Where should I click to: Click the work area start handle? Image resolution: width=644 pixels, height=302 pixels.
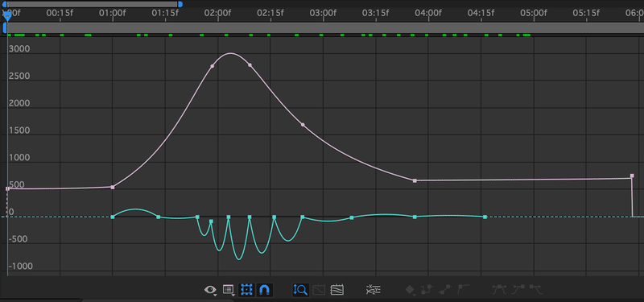click(x=5, y=28)
